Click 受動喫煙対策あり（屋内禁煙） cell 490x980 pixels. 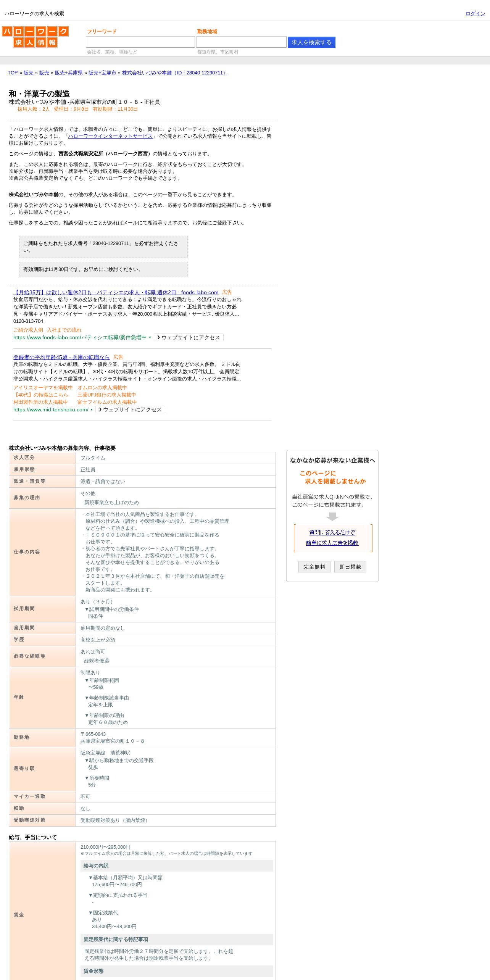[x=176, y=820]
